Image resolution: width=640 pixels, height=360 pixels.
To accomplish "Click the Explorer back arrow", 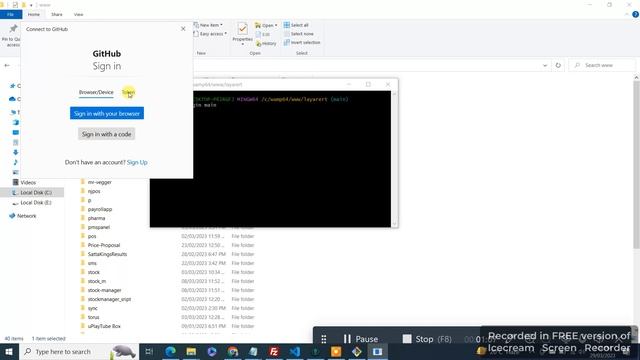I will click(7, 65).
